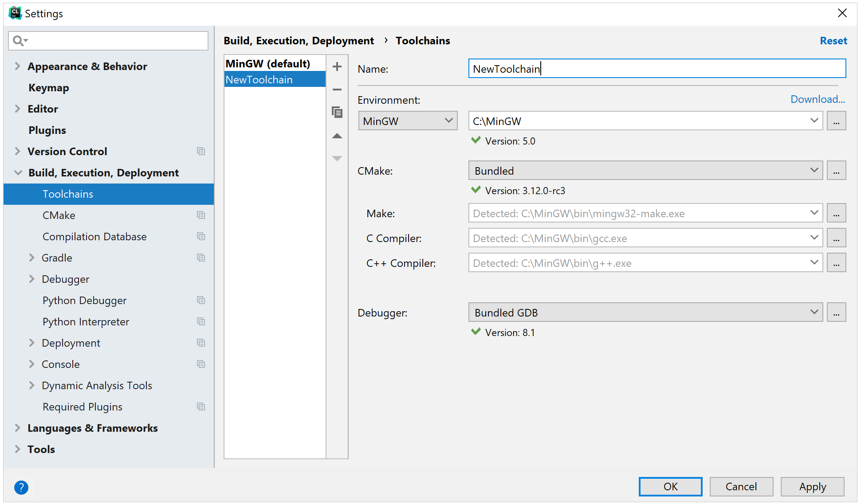Expand the Deployment node
Screen dimensions: 861x504
(x=31, y=343)
